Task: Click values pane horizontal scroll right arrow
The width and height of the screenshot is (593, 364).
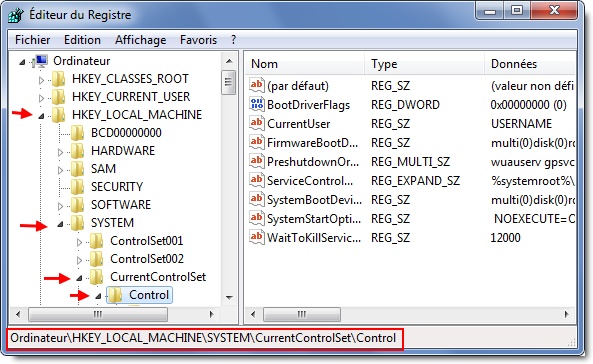Action: click(567, 314)
